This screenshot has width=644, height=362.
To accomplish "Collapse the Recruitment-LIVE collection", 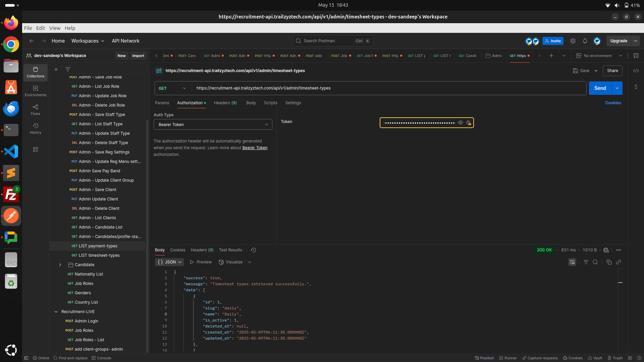I will (x=56, y=312).
